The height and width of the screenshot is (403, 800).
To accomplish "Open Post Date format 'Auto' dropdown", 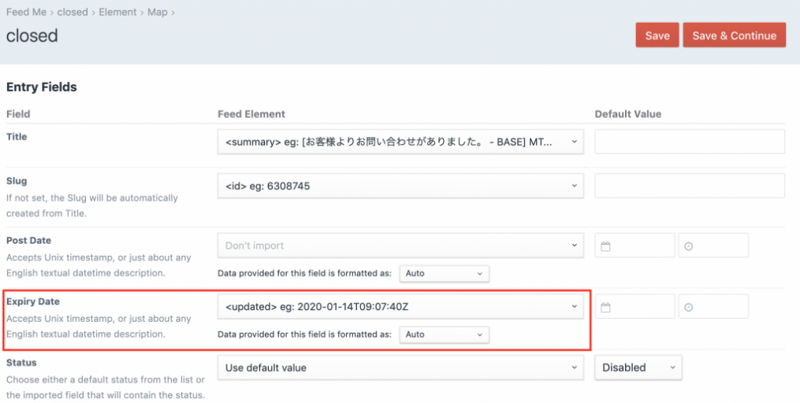I will pyautogui.click(x=444, y=273).
